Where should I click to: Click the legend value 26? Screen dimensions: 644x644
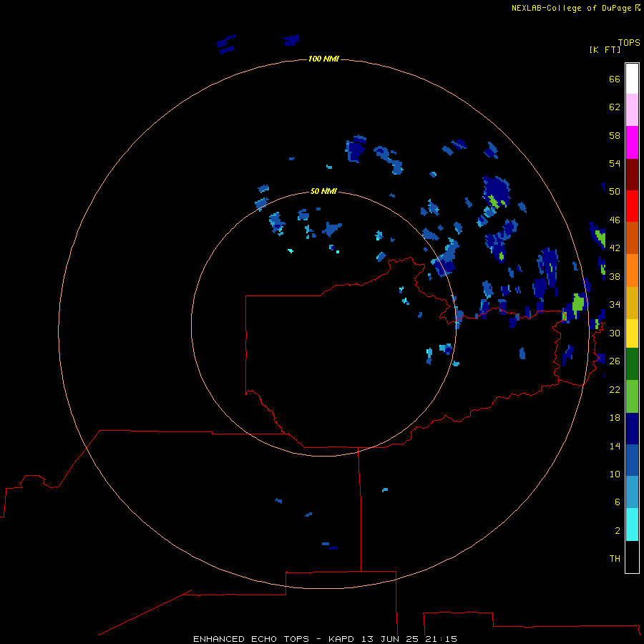click(615, 361)
